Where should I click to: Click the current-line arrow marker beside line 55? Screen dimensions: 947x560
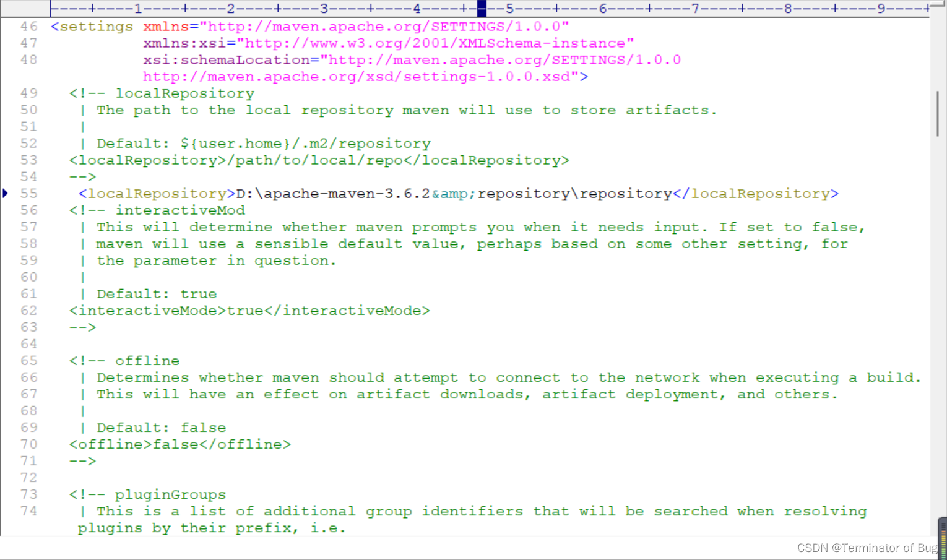pos(6,193)
